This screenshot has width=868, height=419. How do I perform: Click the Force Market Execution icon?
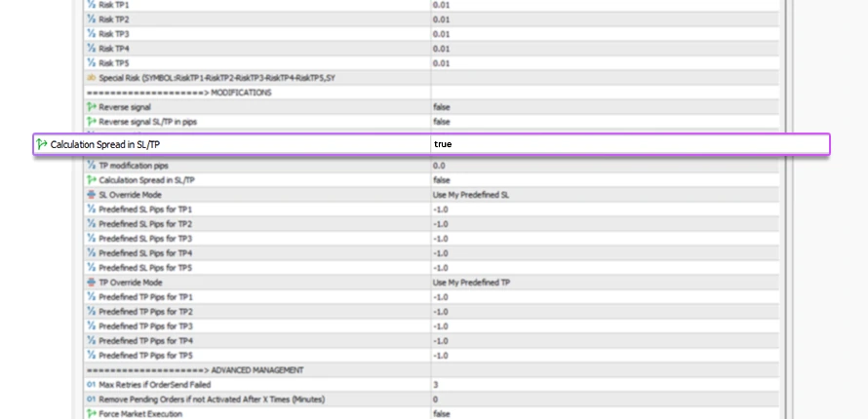(92, 414)
